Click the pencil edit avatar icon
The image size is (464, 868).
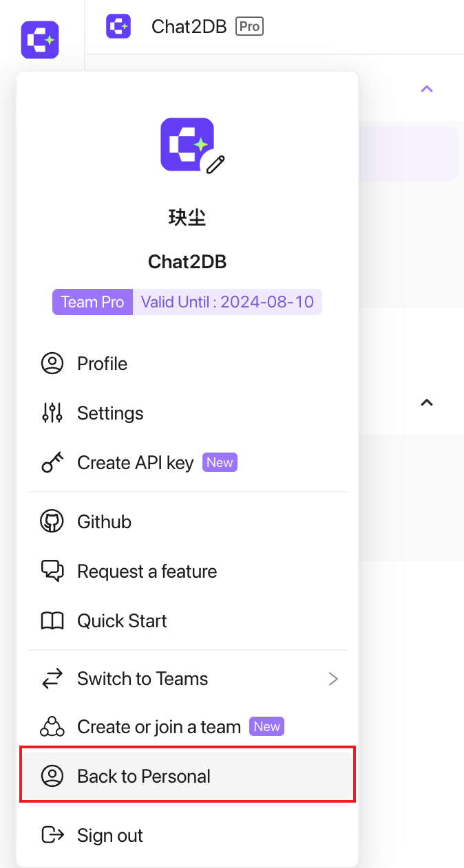click(215, 164)
